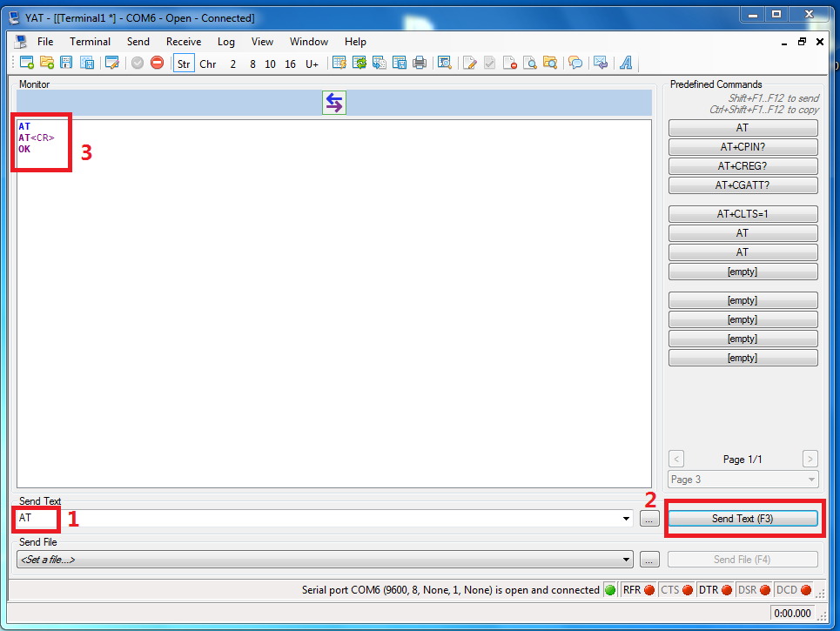Switch radix to decimal (10)
Image resolution: width=840 pixels, height=631 pixels.
pyautogui.click(x=270, y=64)
